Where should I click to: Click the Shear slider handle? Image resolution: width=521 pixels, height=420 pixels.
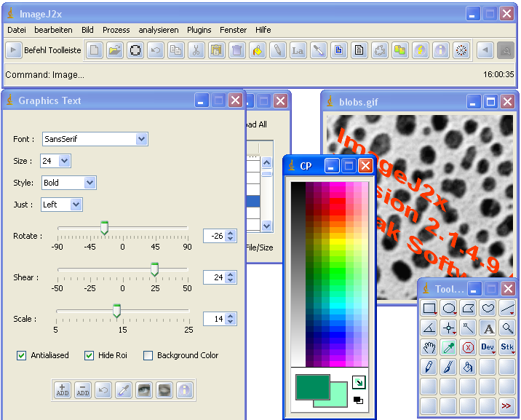[x=154, y=269]
